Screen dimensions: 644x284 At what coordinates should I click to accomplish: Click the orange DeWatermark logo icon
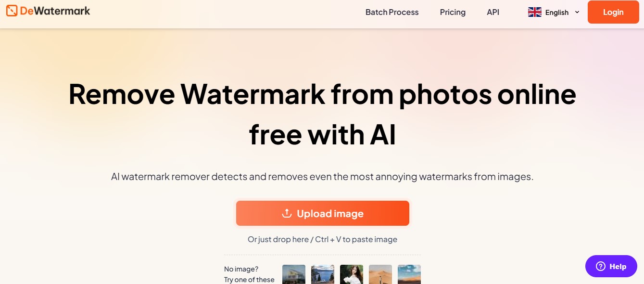tap(12, 11)
